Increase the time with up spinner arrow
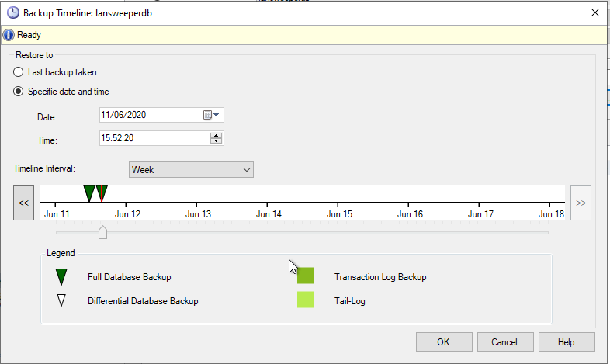The width and height of the screenshot is (610, 364). click(x=217, y=135)
